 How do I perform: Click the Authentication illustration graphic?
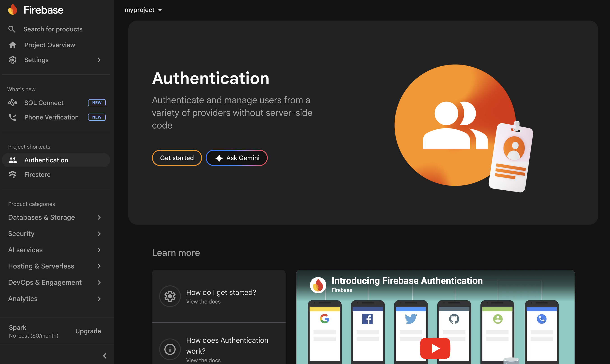coord(464,128)
